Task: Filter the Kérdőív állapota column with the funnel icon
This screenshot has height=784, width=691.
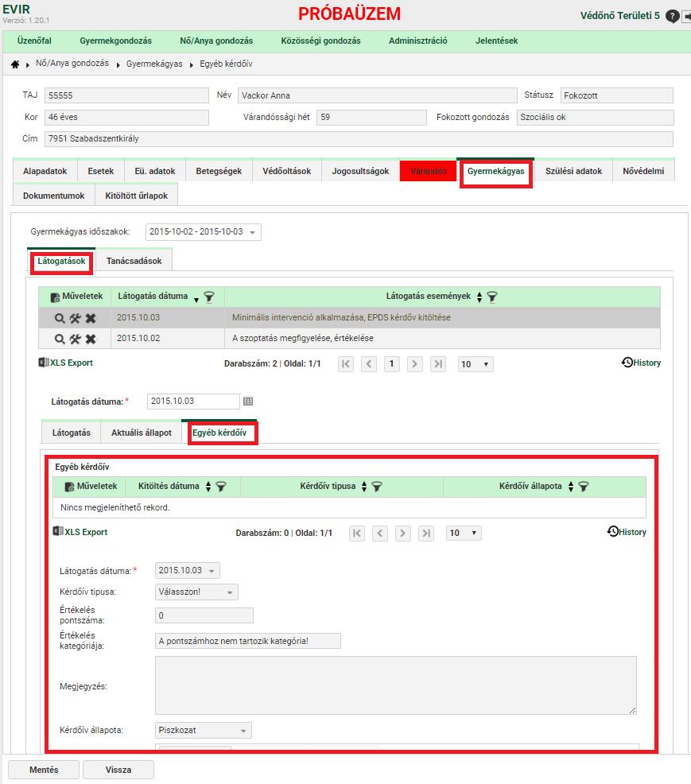Action: pyautogui.click(x=583, y=487)
